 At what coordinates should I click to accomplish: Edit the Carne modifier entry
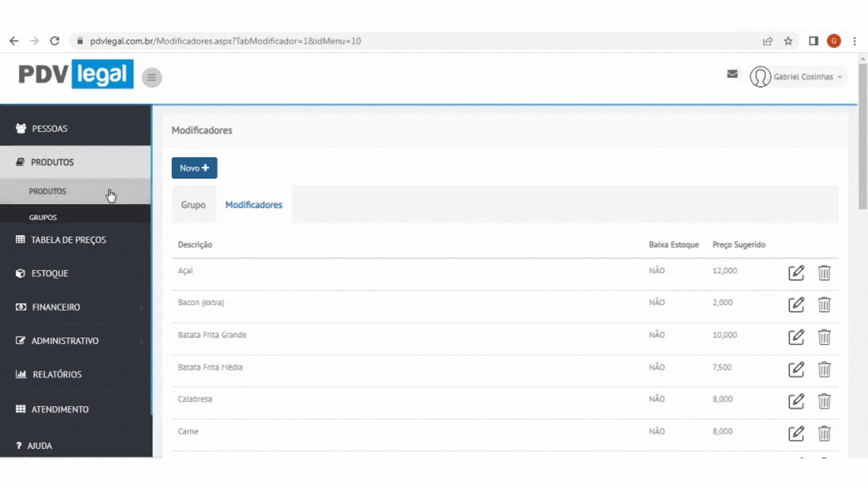coord(796,434)
